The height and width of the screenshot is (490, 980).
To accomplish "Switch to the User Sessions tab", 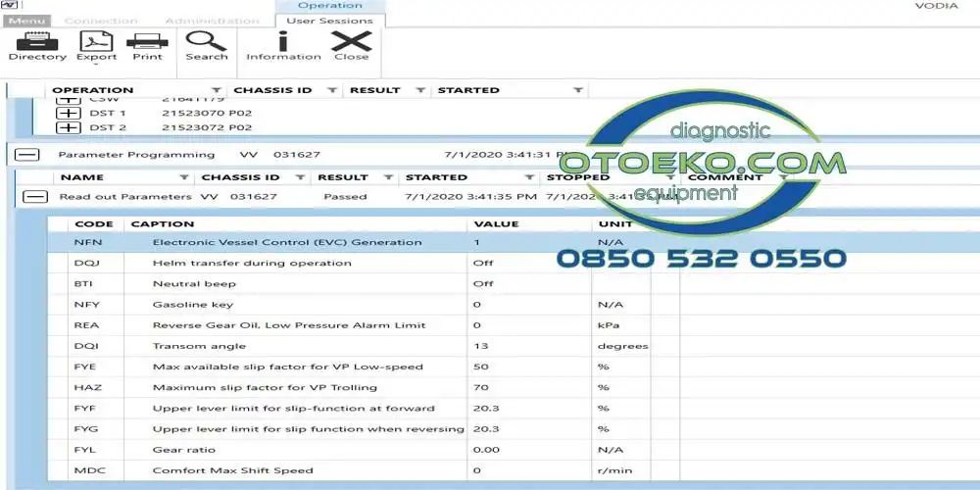I will (330, 21).
